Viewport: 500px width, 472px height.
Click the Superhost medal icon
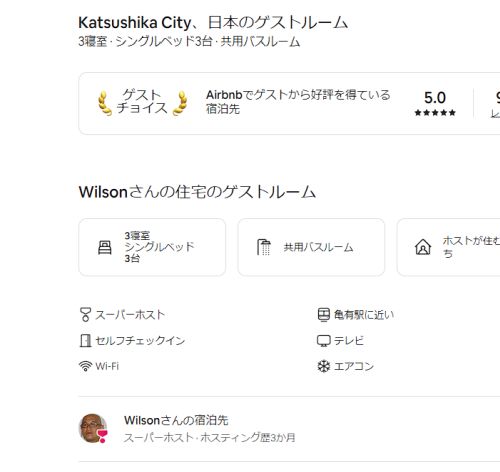tap(85, 314)
